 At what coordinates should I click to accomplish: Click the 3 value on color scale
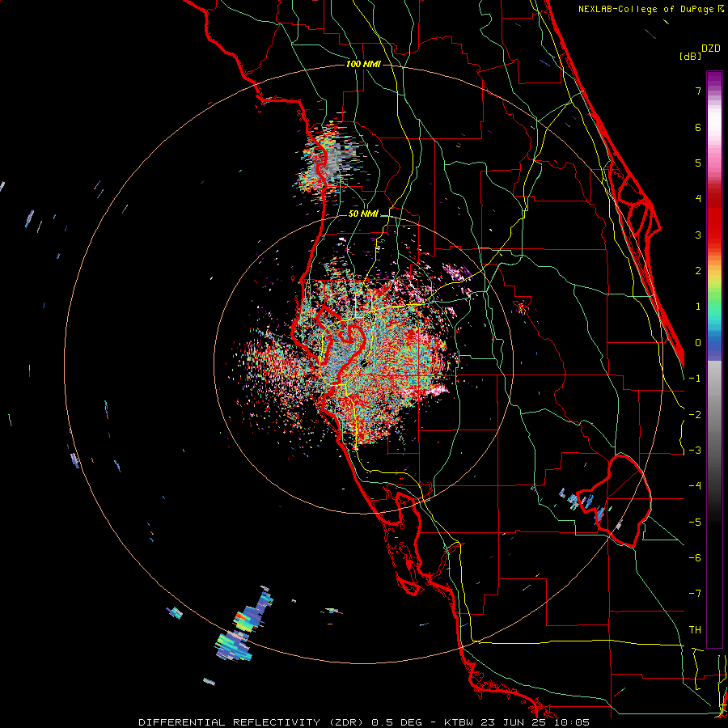(698, 235)
